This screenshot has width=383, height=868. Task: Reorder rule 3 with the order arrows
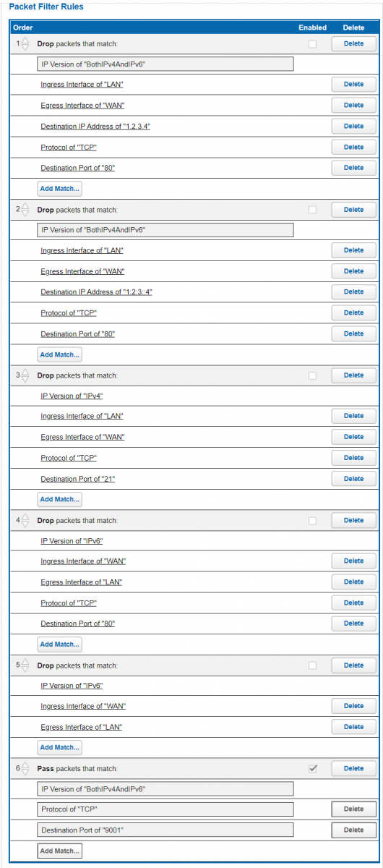click(x=25, y=375)
